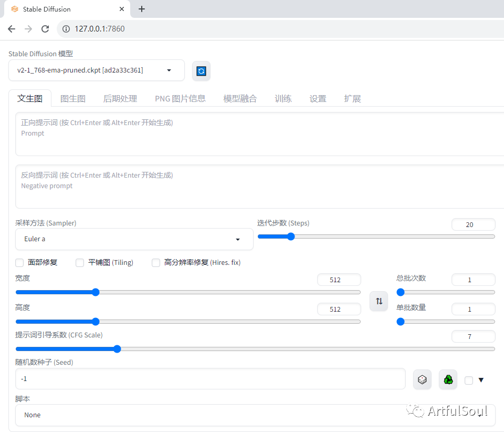Go forward in browser history

[x=28, y=29]
